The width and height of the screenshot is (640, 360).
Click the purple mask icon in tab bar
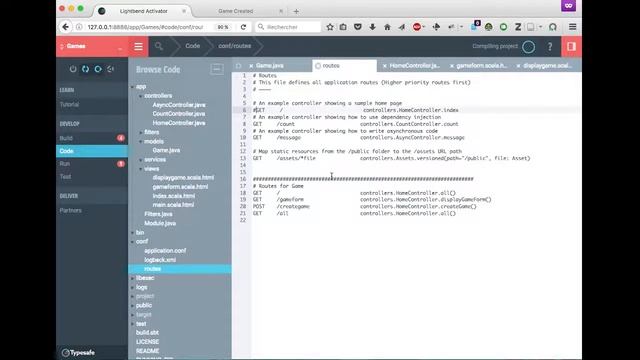coord(568,6)
